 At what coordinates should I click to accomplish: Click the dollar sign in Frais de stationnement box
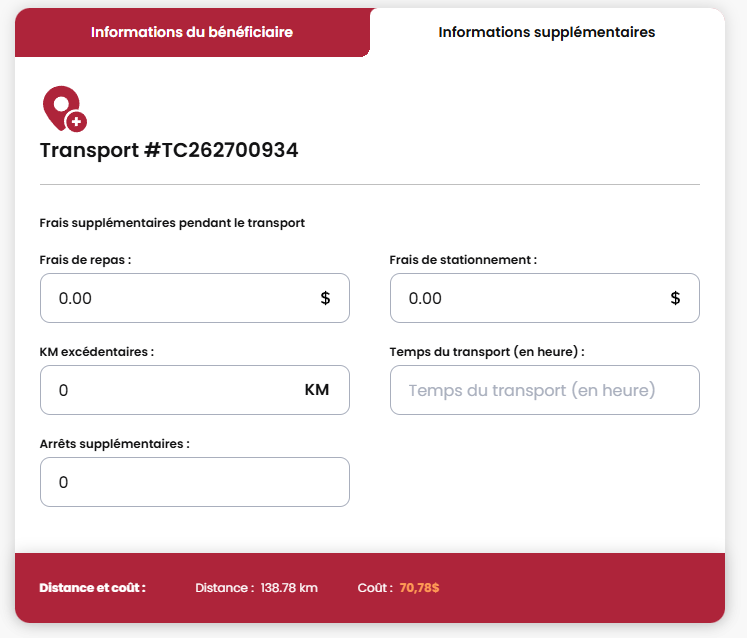tap(675, 298)
